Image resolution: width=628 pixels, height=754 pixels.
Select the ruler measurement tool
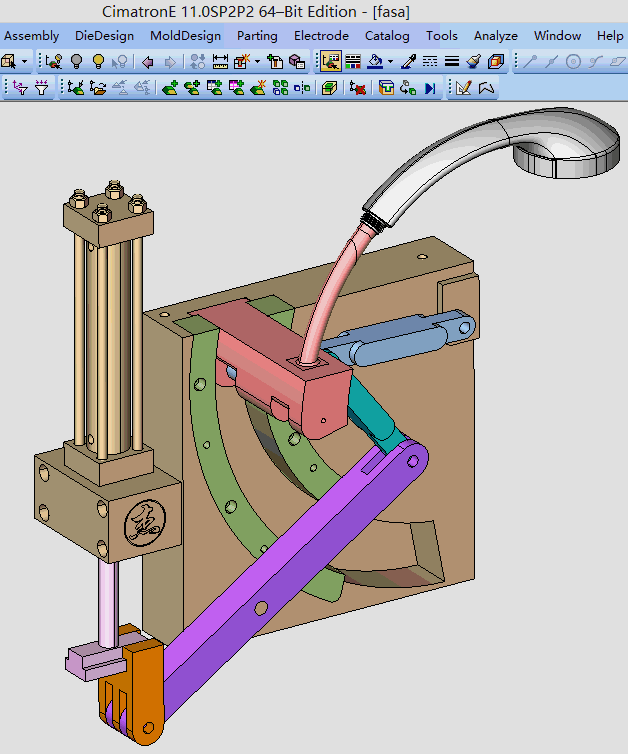221,62
